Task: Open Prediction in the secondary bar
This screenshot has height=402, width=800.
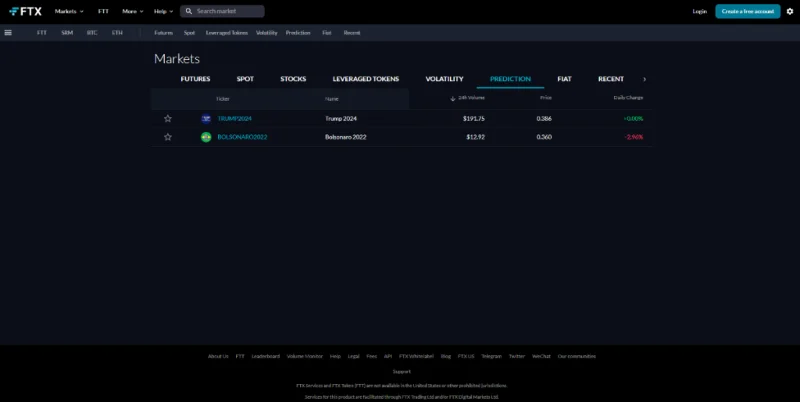Action: [298, 33]
